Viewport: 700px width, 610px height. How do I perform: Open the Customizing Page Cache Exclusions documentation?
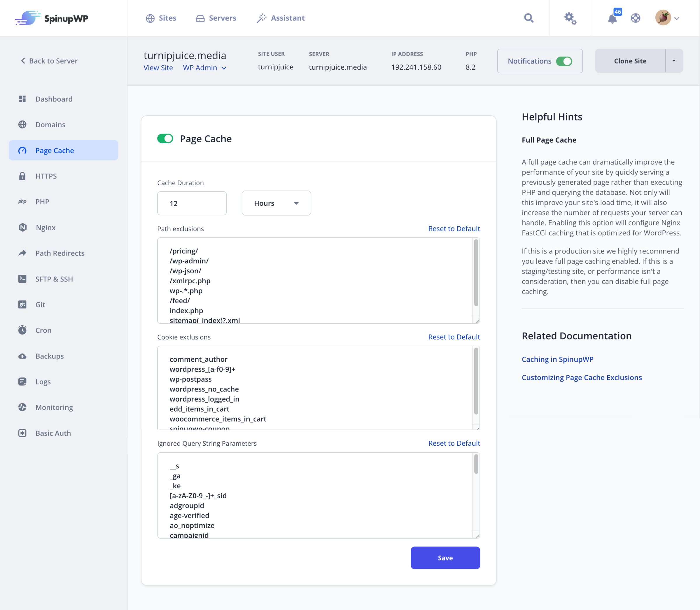coord(582,377)
